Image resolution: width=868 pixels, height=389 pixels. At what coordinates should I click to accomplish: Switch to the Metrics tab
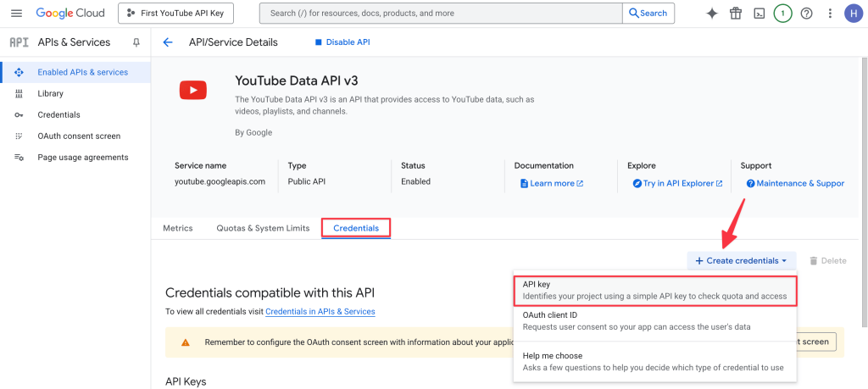(x=178, y=228)
